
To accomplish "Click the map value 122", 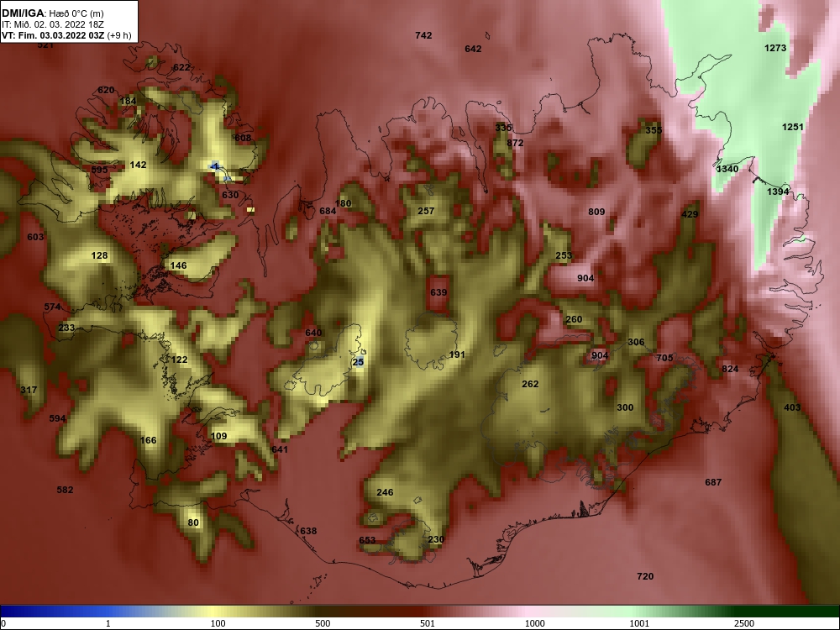I will click(179, 360).
